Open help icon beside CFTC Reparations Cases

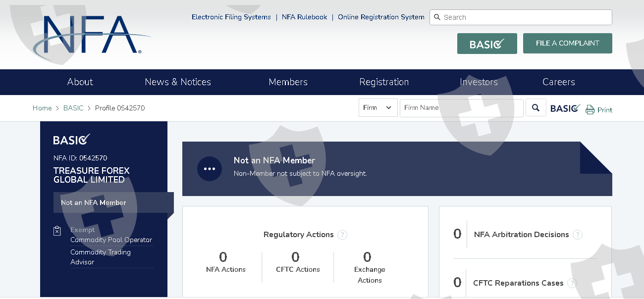coord(572,283)
